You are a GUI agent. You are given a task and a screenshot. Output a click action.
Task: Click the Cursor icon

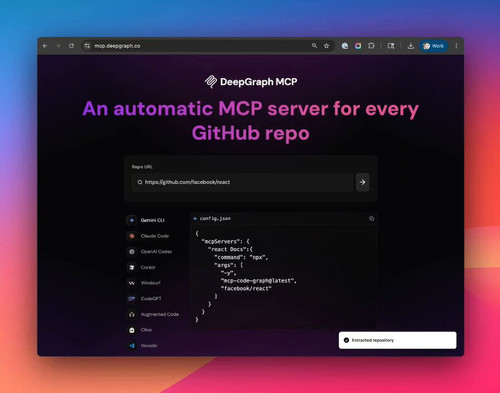pos(132,267)
